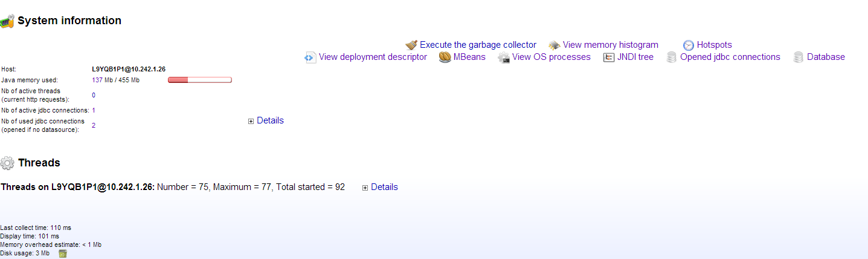Click Memory overhead estimate text
Viewport: 868px width, 259px height.
click(51, 244)
